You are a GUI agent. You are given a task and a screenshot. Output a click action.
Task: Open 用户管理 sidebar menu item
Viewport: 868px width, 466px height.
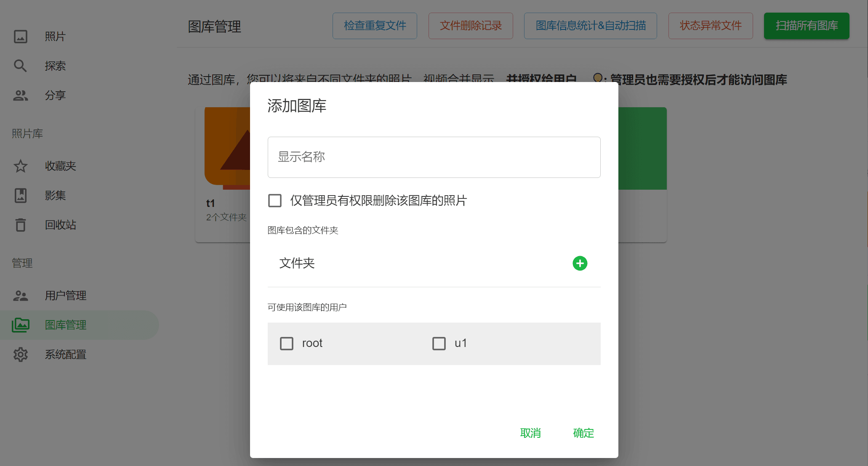[66, 296]
